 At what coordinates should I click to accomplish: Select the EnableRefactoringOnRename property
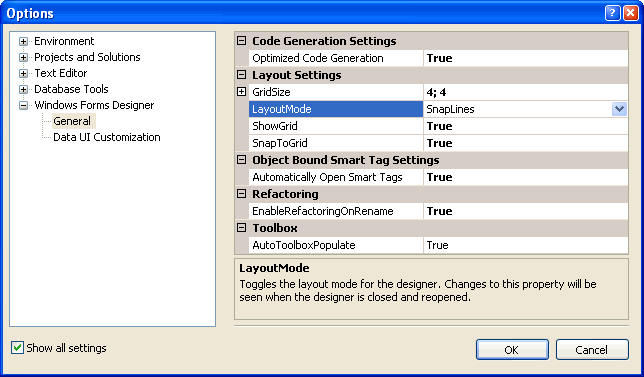click(336, 211)
